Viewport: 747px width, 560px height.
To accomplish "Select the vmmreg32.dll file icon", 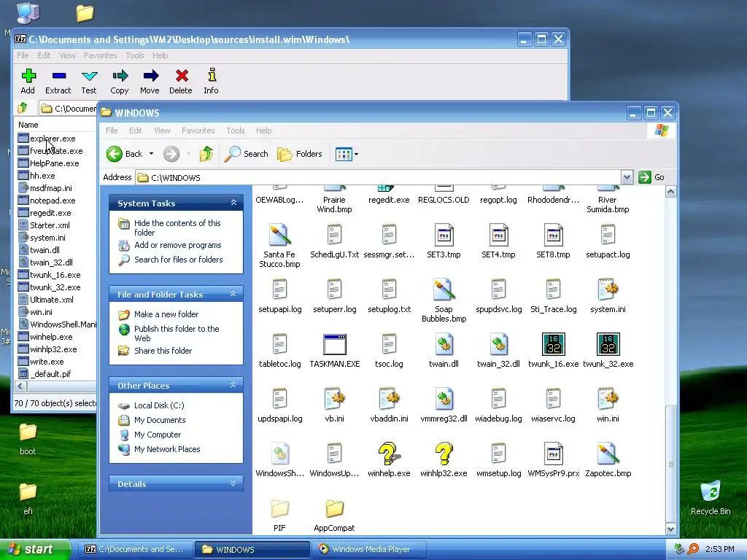I will pos(444,399).
